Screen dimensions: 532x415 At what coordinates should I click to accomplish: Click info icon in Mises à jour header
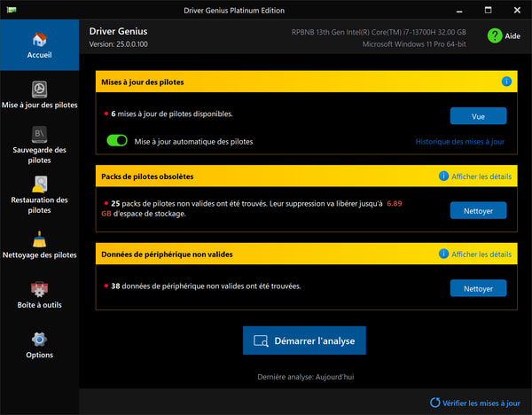(x=506, y=82)
